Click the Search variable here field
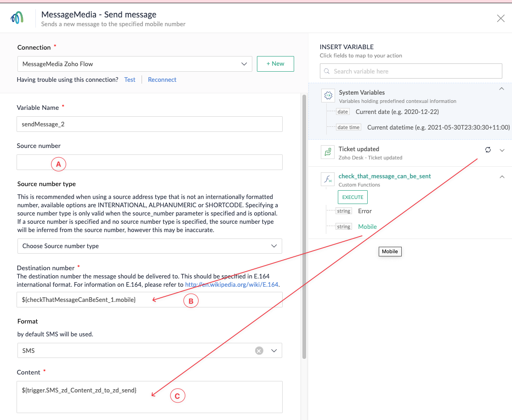The height and width of the screenshot is (420, 512). 411,71
